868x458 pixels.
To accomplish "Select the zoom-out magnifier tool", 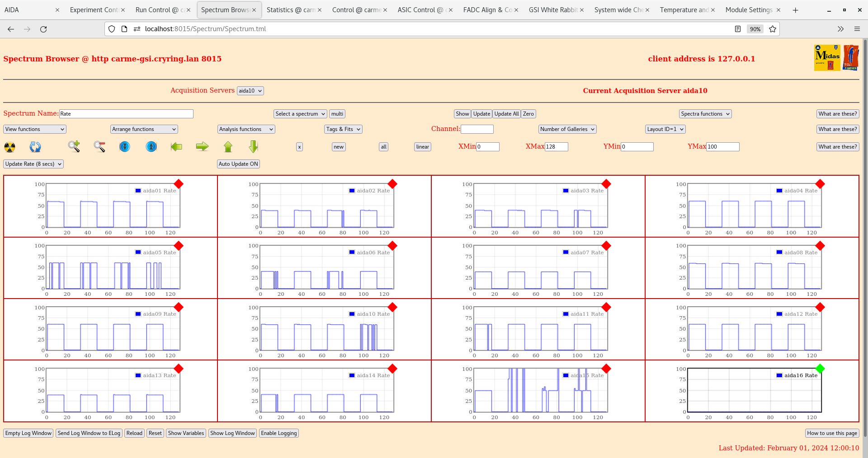I will click(x=99, y=147).
